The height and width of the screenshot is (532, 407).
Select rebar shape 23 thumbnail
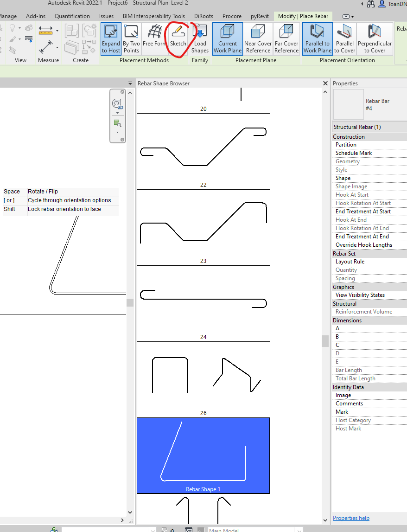(203, 227)
